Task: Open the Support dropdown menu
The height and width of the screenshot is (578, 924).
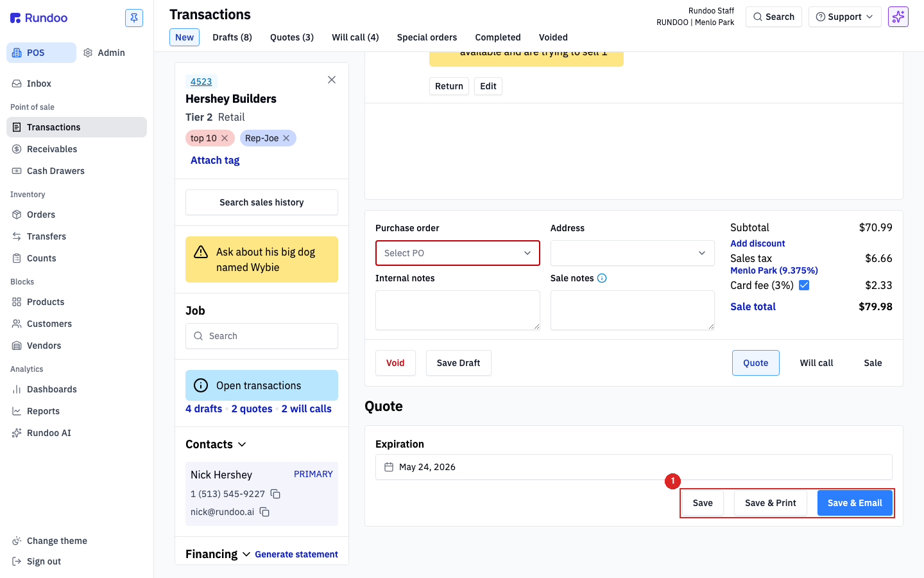Action: click(845, 17)
